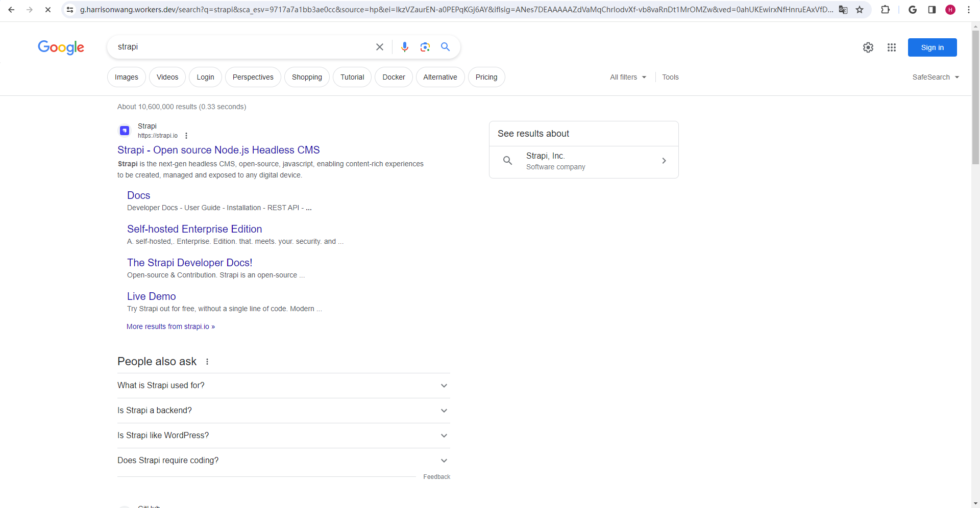Select the Docker filter chip
The image size is (980, 508).
point(393,77)
